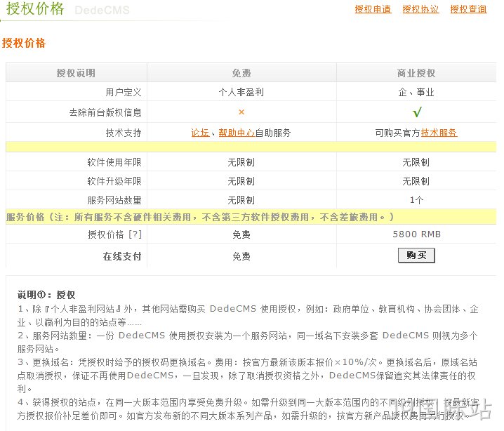Select the 用户定义 row label
This screenshot has width=504, height=431.
point(124,92)
